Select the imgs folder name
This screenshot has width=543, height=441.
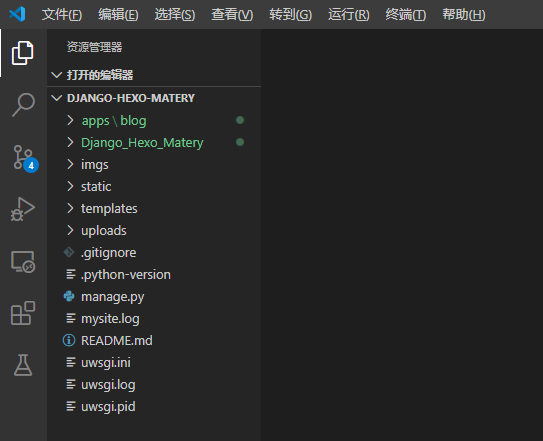pyautogui.click(x=95, y=165)
